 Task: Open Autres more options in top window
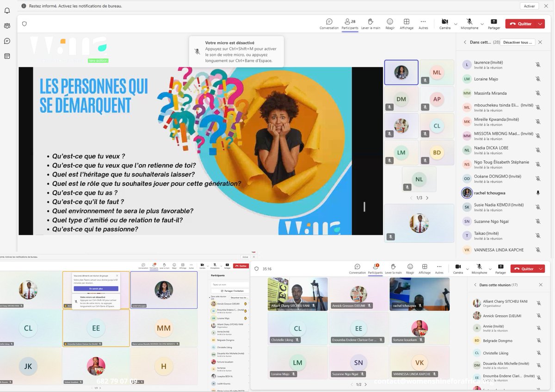tap(423, 24)
